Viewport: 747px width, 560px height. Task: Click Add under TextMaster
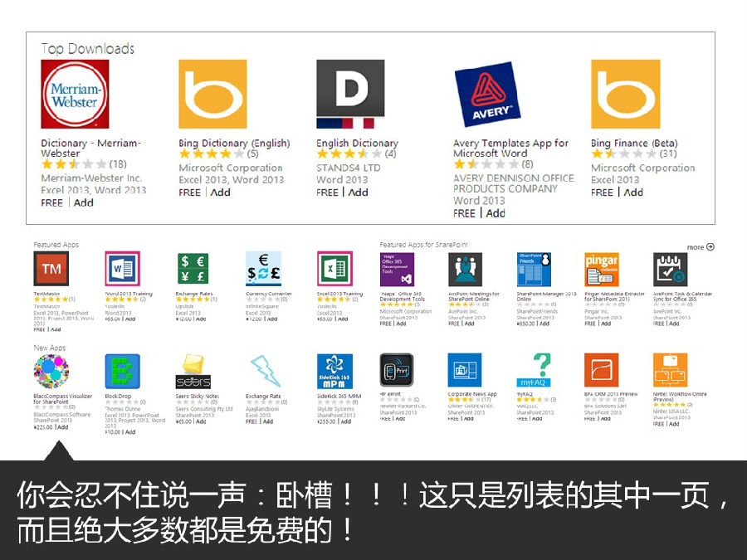(x=56, y=329)
